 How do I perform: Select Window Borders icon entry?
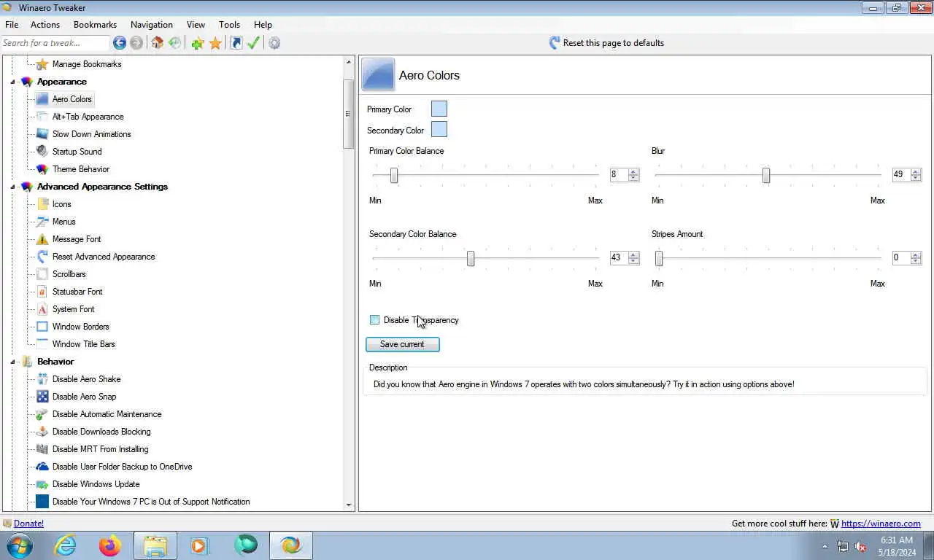[42, 327]
